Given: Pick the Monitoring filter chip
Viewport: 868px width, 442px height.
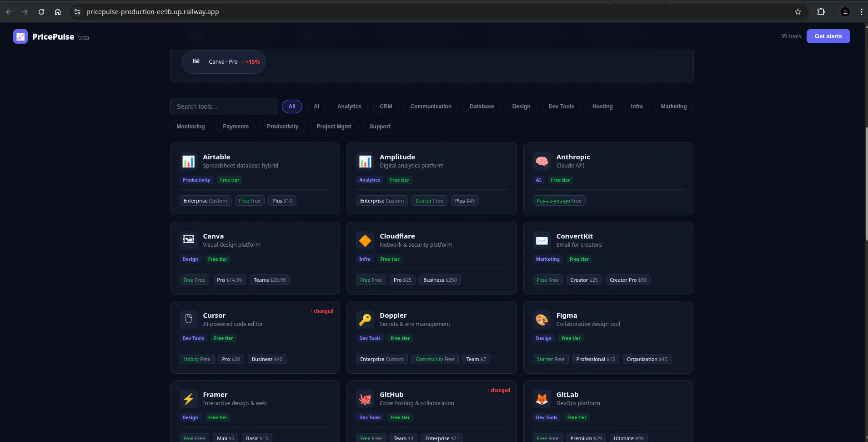Looking at the screenshot, I should click(x=191, y=127).
